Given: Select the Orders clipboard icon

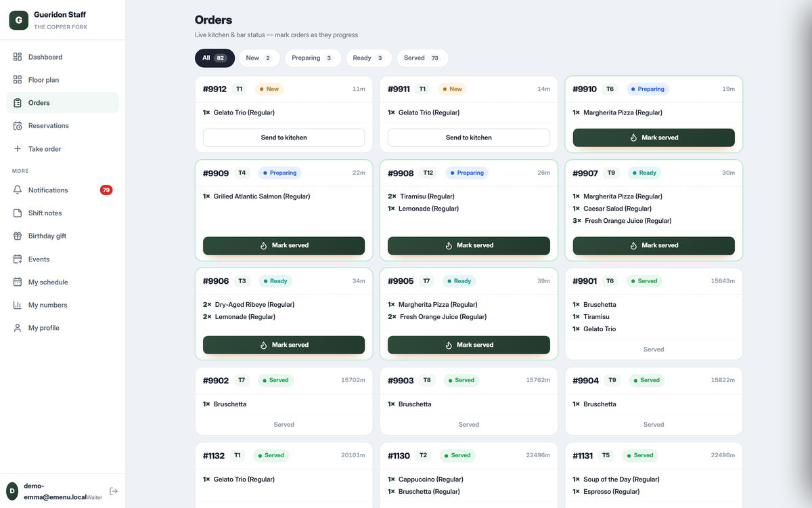Looking at the screenshot, I should click(18, 103).
